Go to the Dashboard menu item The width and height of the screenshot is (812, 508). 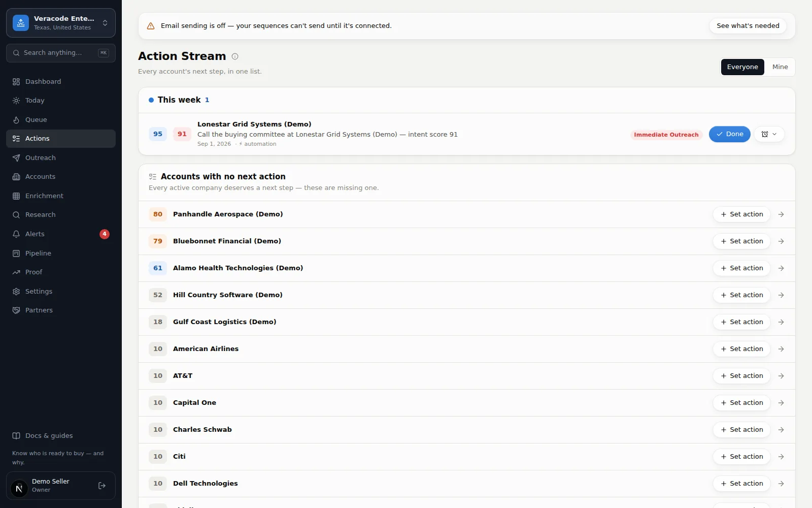pos(60,81)
